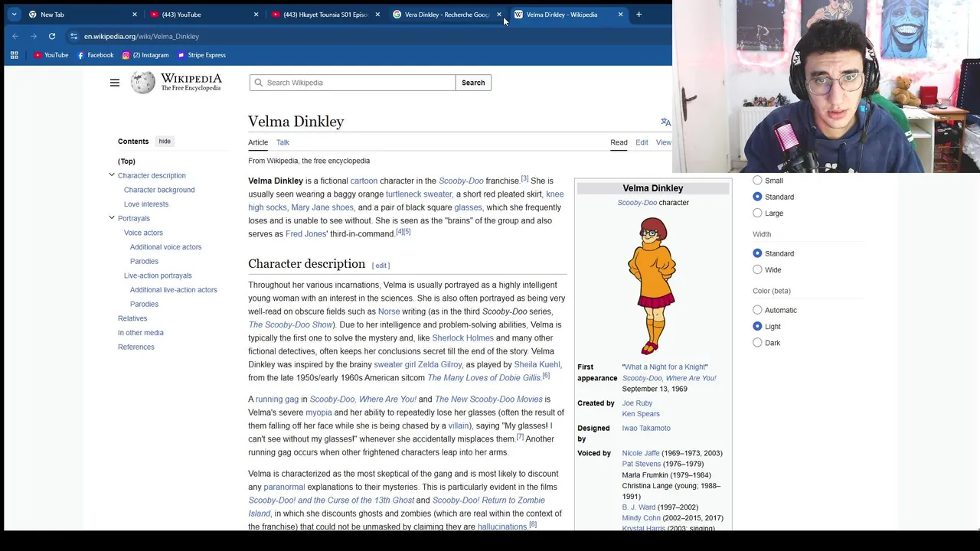Reload the page with the refresh icon
Screen dimensions: 980x551
pyautogui.click(x=52, y=36)
